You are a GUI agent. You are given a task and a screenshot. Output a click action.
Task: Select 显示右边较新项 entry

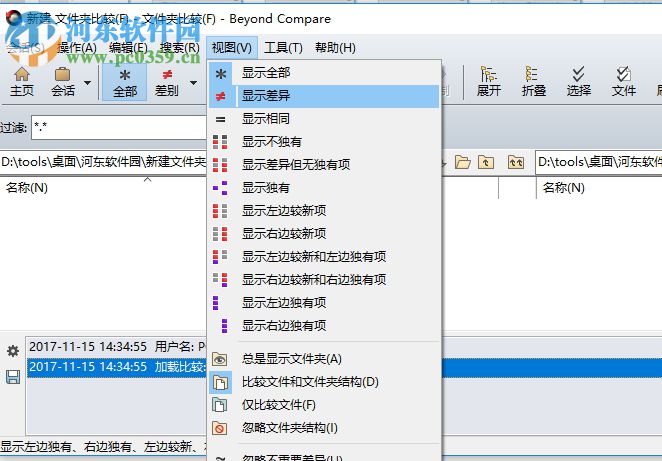tap(324, 233)
